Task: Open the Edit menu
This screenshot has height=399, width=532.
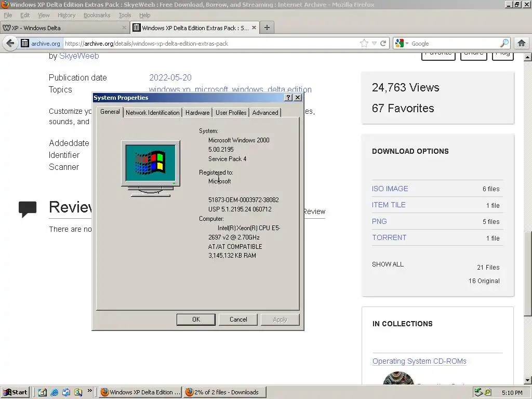Action: (25, 15)
